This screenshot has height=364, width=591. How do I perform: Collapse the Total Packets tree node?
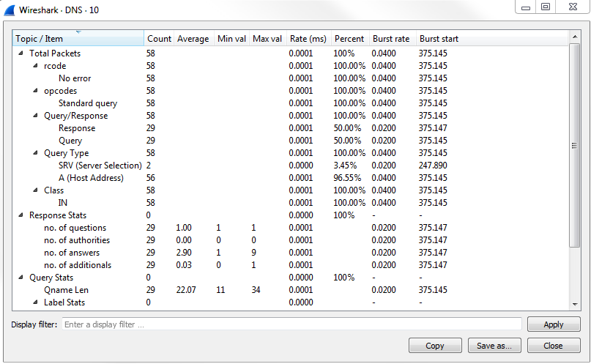(x=21, y=53)
